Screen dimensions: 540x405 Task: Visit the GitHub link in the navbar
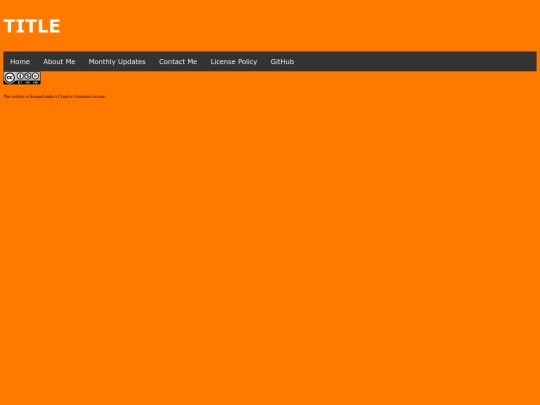point(282,62)
